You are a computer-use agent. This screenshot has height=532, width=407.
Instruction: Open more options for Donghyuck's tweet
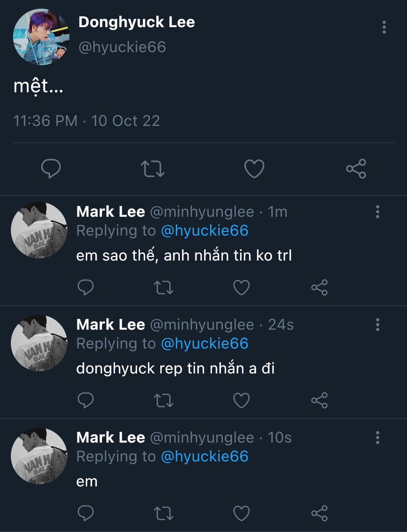click(384, 28)
